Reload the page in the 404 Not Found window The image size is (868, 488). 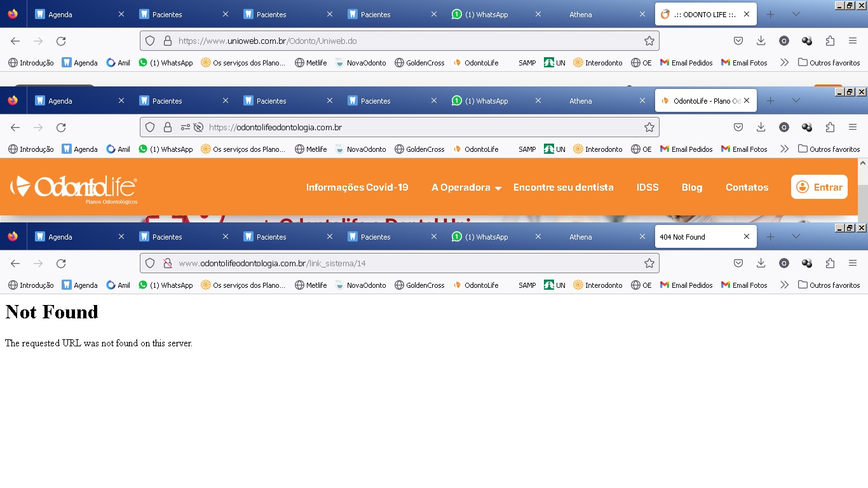coord(61,263)
